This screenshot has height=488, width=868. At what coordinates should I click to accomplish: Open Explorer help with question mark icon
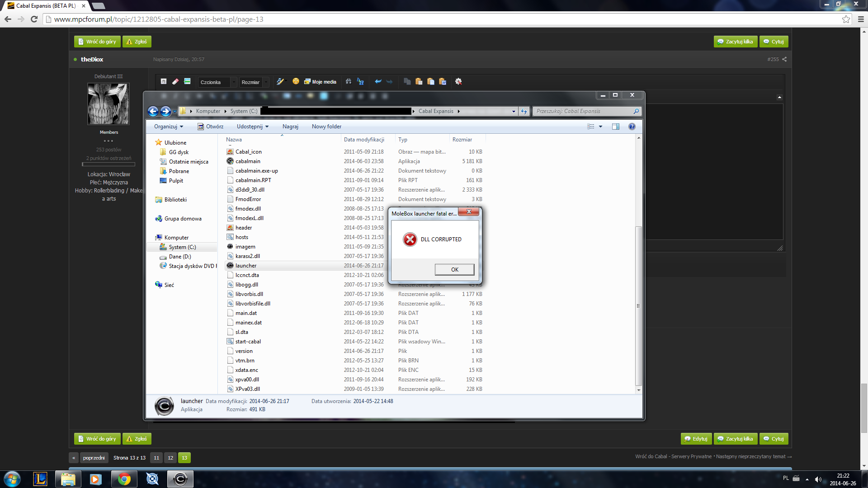coord(632,127)
